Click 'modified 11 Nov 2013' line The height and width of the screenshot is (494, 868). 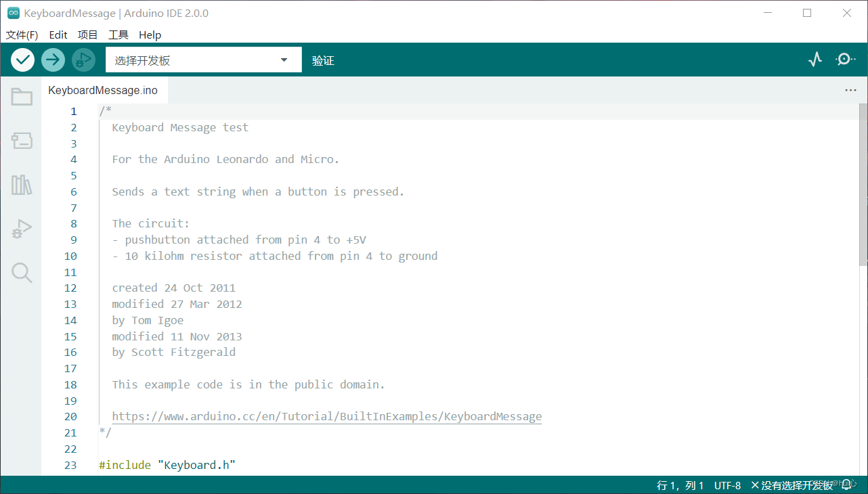[177, 336]
